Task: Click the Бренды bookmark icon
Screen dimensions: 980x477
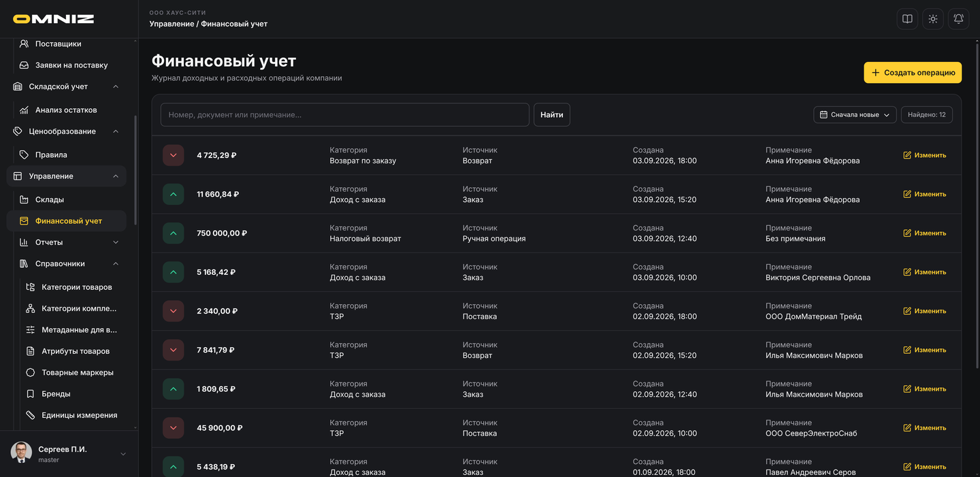Action: click(30, 394)
